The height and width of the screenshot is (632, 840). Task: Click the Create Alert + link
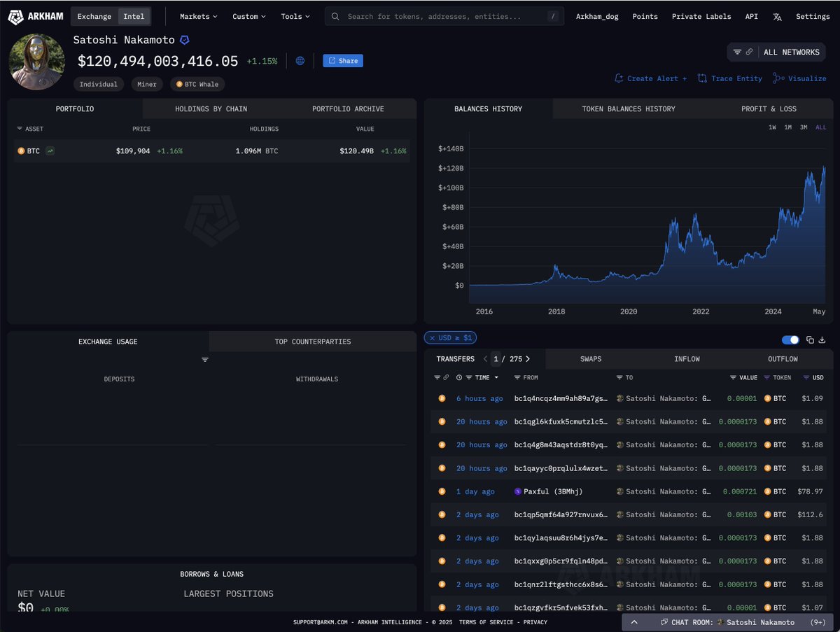650,78
